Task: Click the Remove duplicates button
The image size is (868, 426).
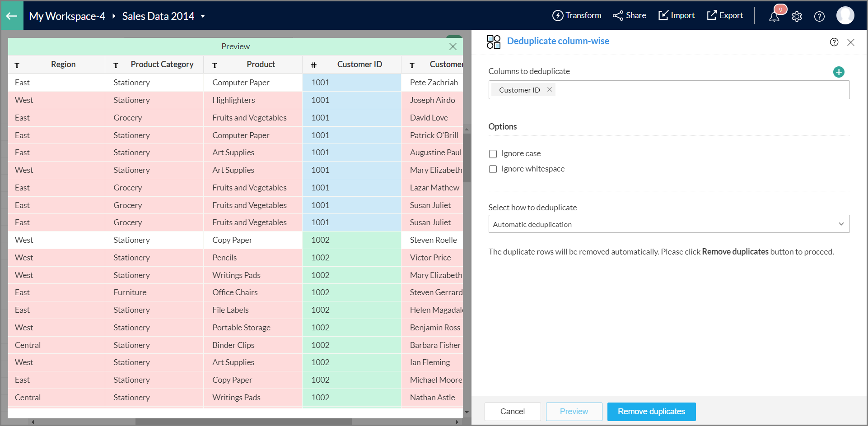Action: coord(651,412)
